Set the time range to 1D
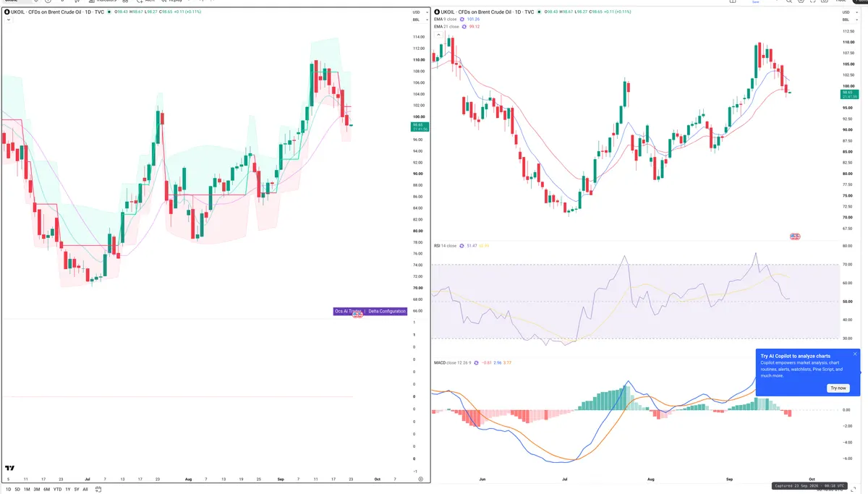 (x=9, y=489)
